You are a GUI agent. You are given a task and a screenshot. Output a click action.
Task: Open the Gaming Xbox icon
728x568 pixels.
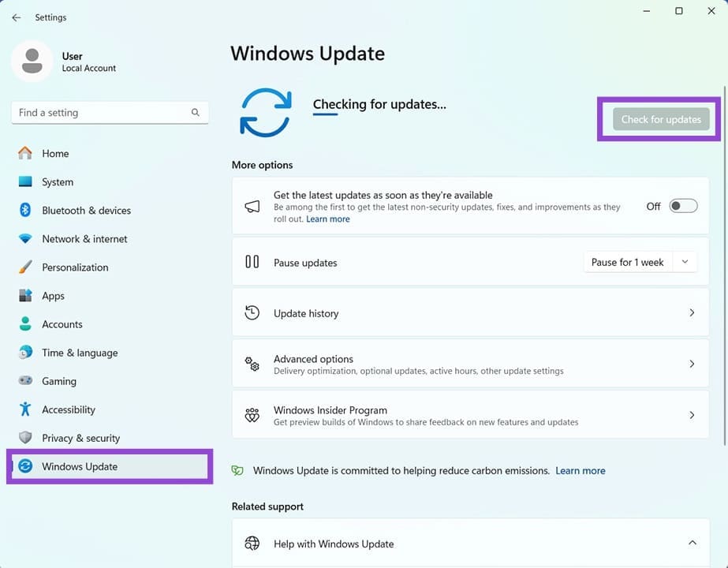point(24,380)
